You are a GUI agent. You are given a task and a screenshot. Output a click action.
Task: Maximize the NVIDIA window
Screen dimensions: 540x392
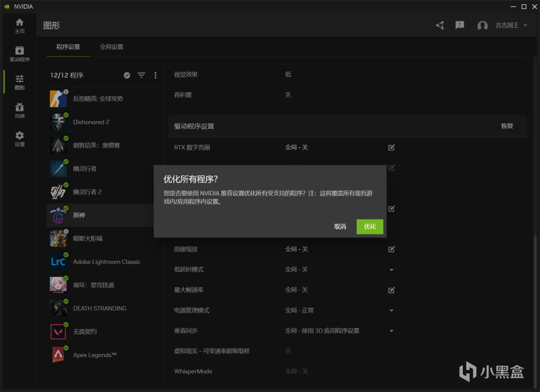[524, 7]
